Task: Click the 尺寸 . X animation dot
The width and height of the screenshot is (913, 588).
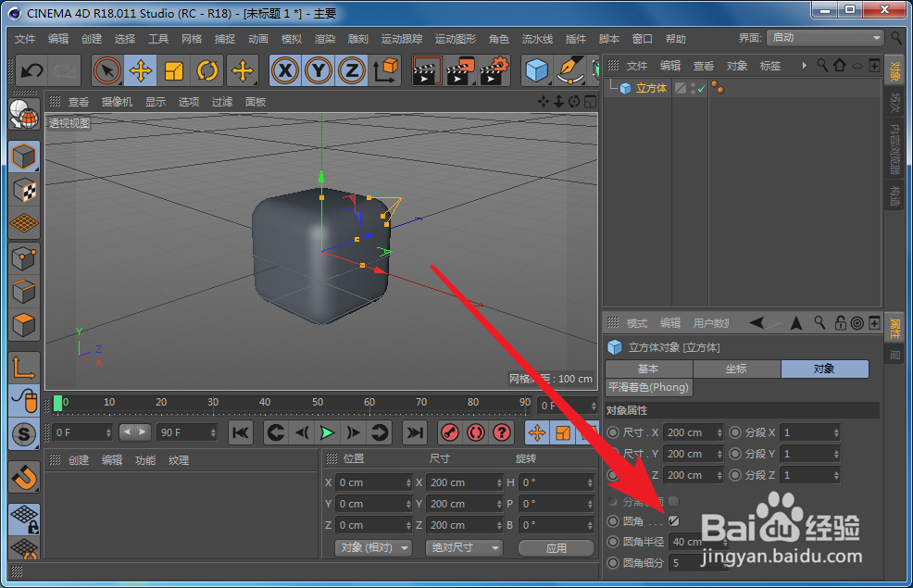Action: (613, 432)
